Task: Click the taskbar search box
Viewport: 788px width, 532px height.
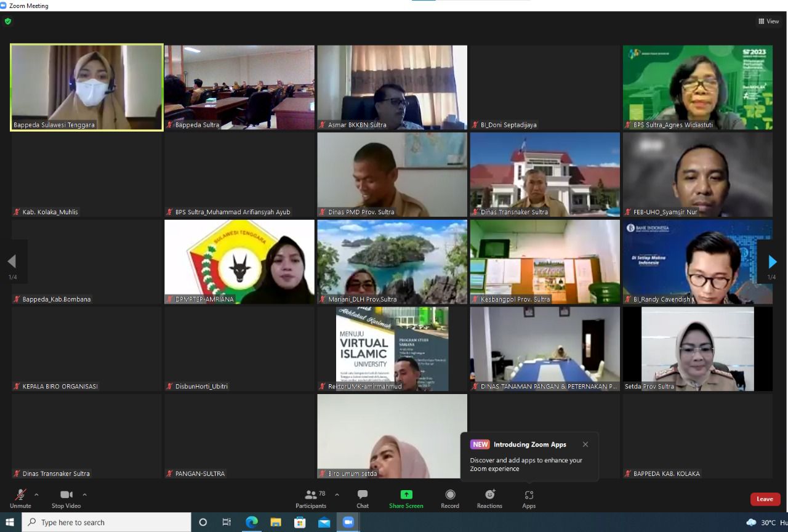Action: 107,522
